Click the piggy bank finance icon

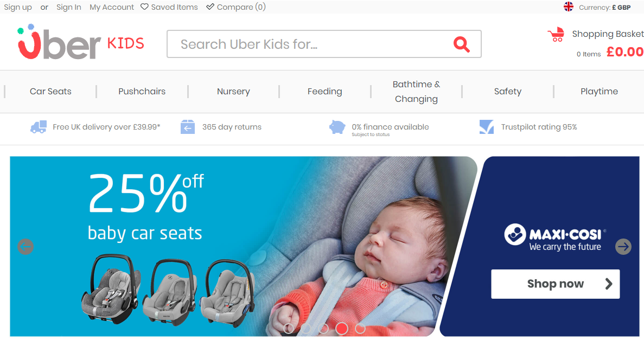337,127
